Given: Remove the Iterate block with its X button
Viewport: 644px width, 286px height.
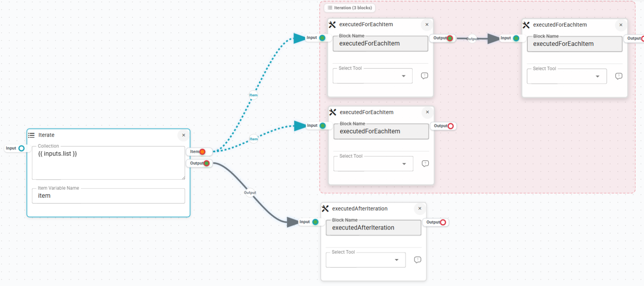Looking at the screenshot, I should pos(184,135).
